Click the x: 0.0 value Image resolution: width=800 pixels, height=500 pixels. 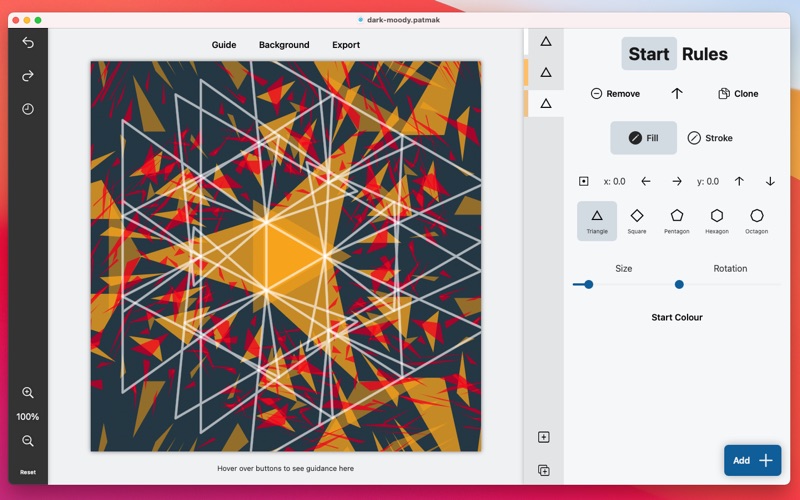point(614,181)
